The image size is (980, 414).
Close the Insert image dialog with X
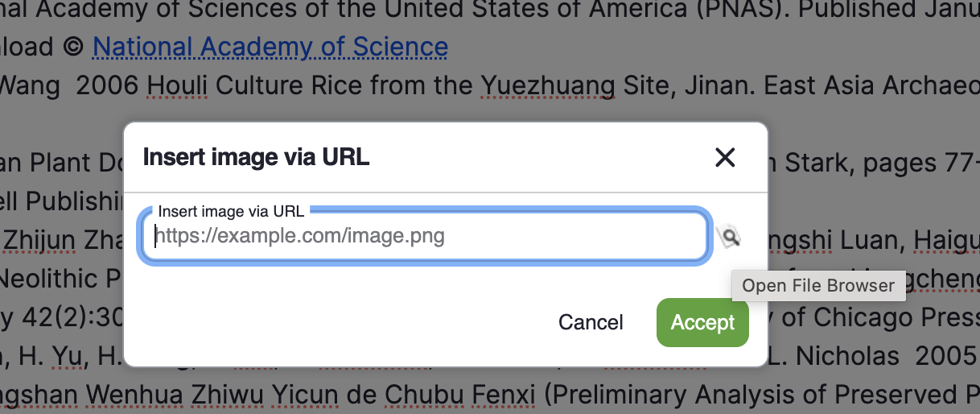[725, 157]
